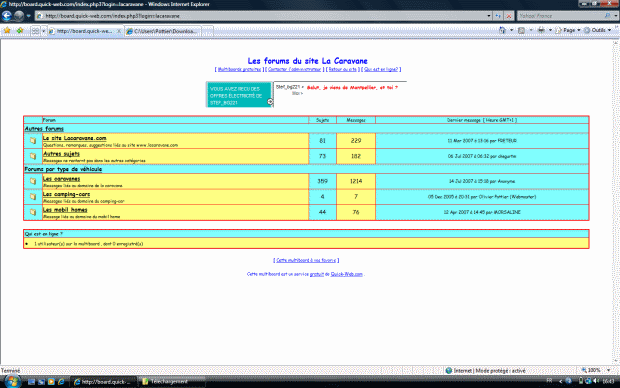The width and height of the screenshot is (620, 388).
Task: Open the feeds dropdown arrow
Action: click(531, 30)
